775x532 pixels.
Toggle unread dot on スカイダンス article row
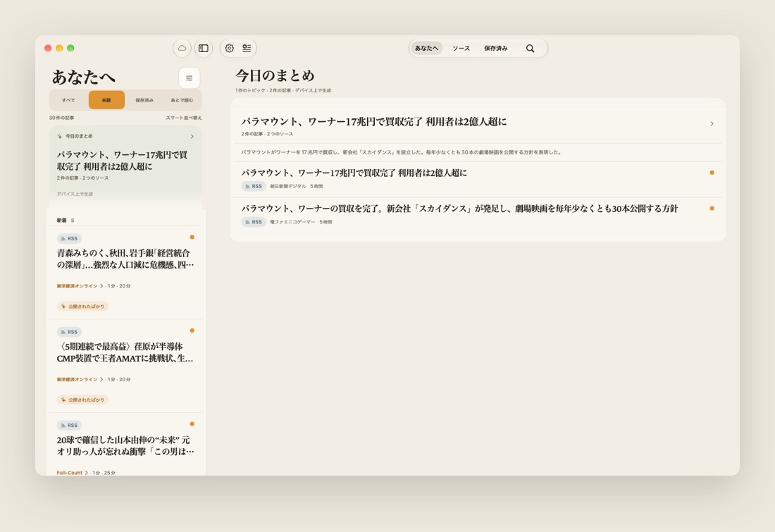pyautogui.click(x=712, y=208)
